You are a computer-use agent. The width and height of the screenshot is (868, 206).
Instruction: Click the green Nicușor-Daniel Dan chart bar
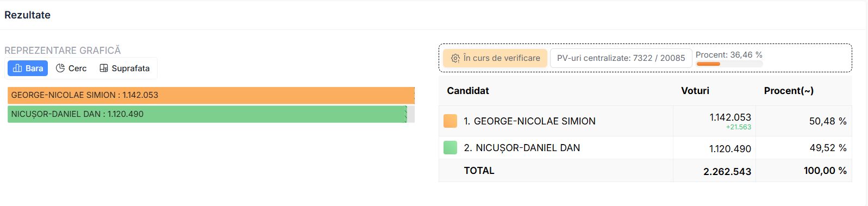tap(207, 114)
